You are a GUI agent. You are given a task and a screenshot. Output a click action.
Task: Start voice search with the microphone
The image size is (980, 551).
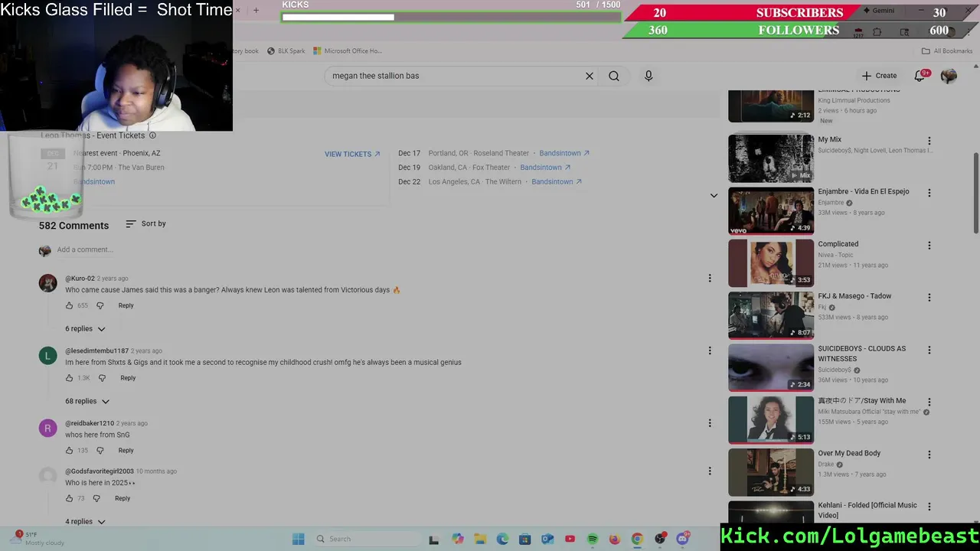(648, 76)
